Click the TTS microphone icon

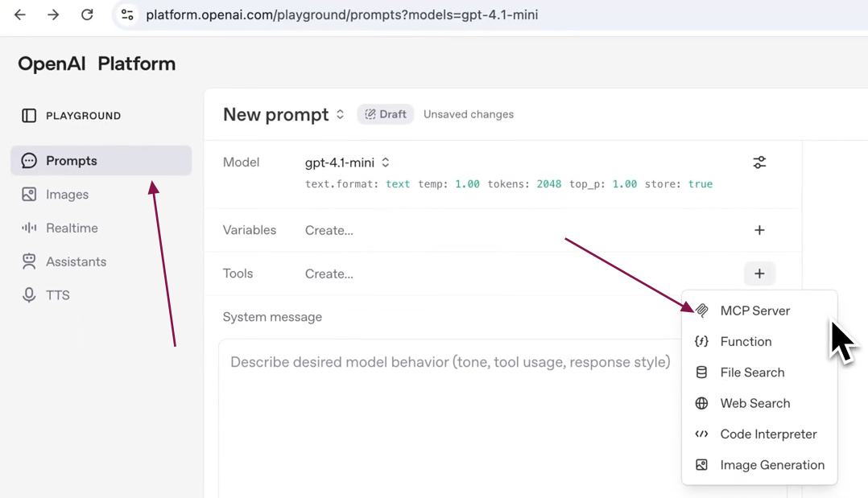click(29, 295)
